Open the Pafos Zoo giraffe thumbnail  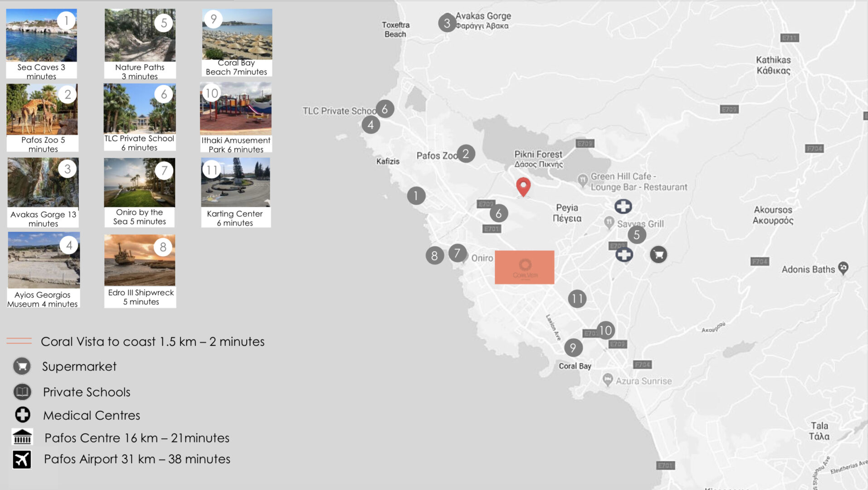pos(42,109)
